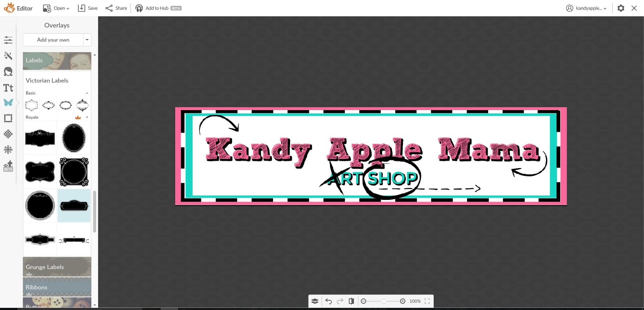The height and width of the screenshot is (310, 644).
Task: Open the Effects magic wand tab
Action: (x=8, y=56)
